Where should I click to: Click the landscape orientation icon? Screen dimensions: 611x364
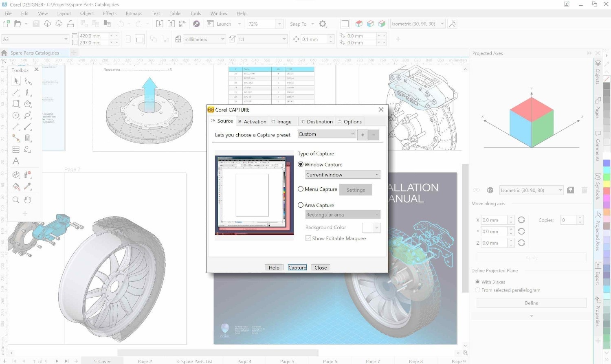(140, 39)
